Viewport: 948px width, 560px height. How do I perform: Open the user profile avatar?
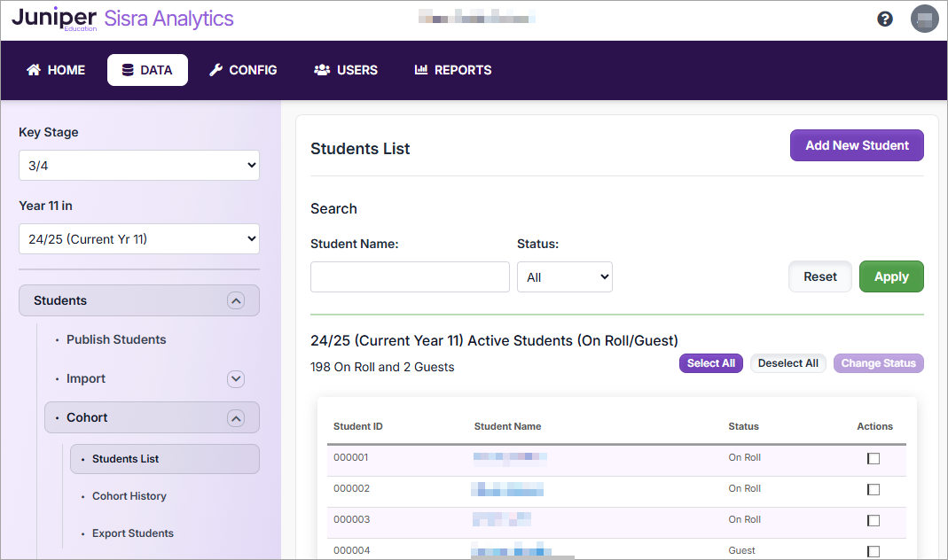(x=924, y=19)
